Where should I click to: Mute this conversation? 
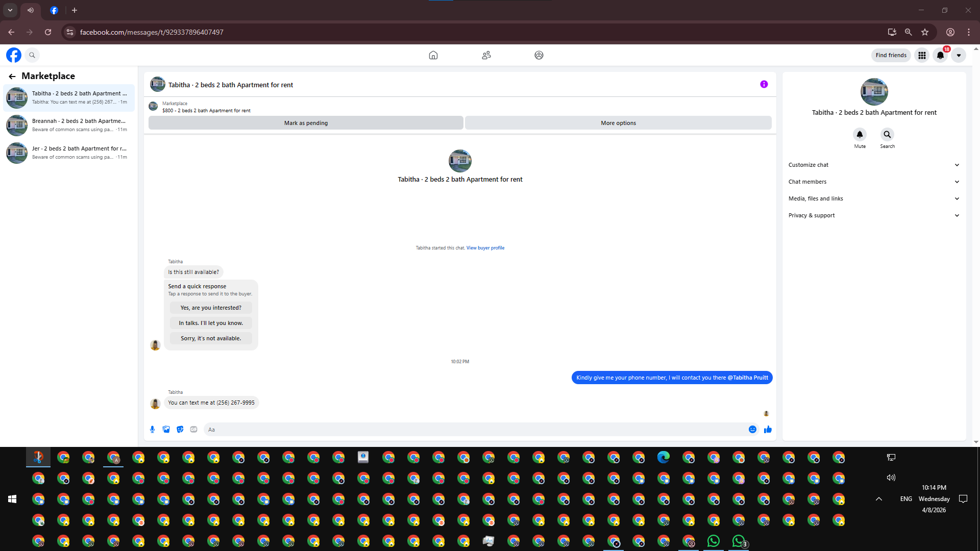[860, 135]
